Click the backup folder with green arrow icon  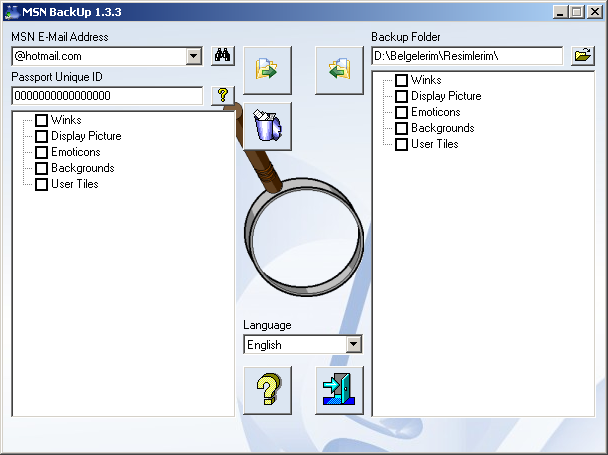(267, 70)
